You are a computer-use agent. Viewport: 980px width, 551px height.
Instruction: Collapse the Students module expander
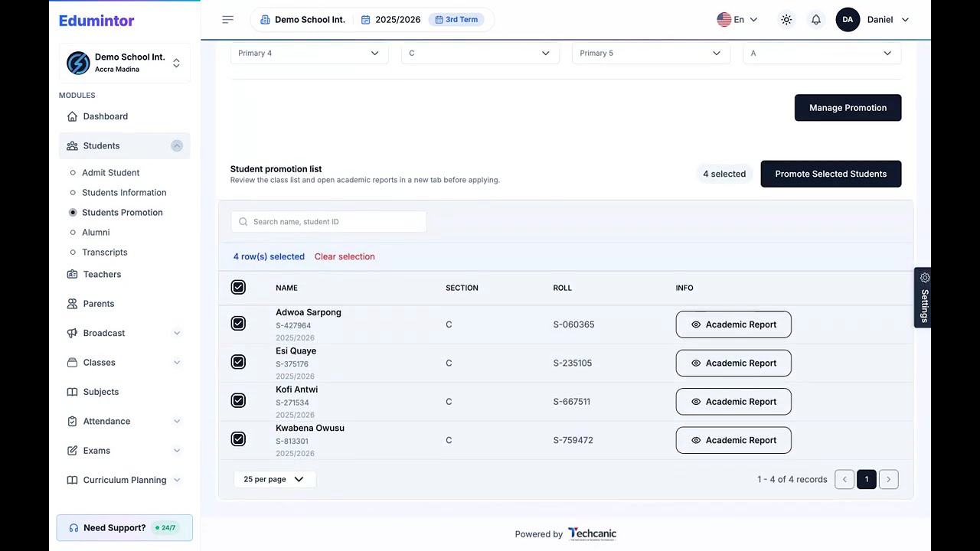pos(177,145)
